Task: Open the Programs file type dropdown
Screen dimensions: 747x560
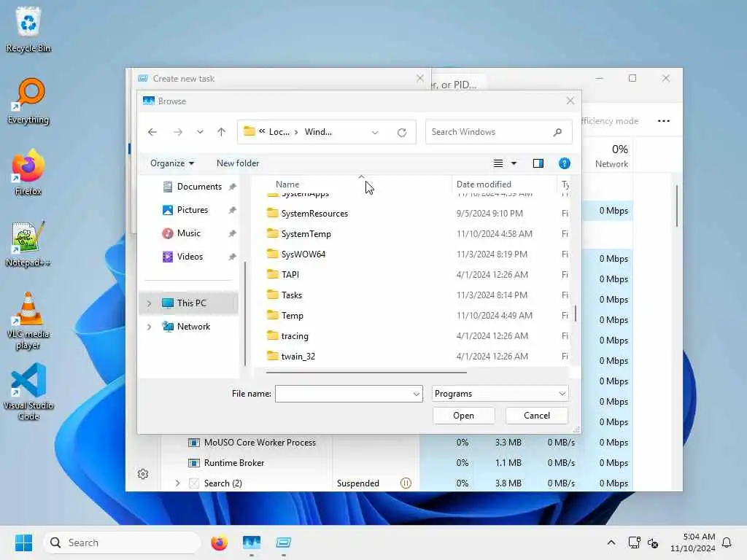Action: click(x=500, y=394)
